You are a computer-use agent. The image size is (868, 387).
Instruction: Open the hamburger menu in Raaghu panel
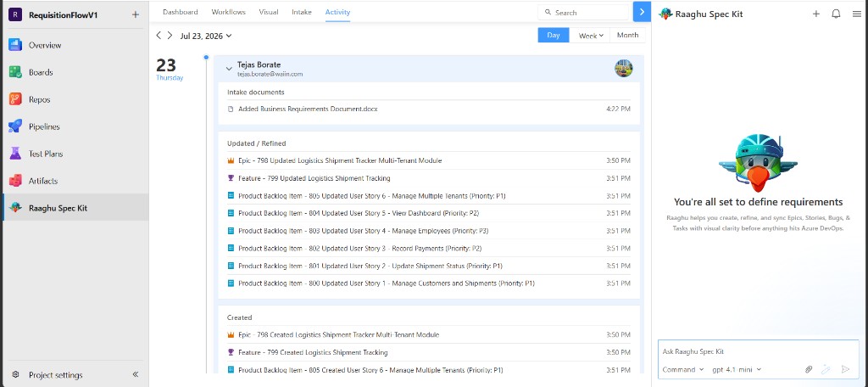pyautogui.click(x=856, y=14)
